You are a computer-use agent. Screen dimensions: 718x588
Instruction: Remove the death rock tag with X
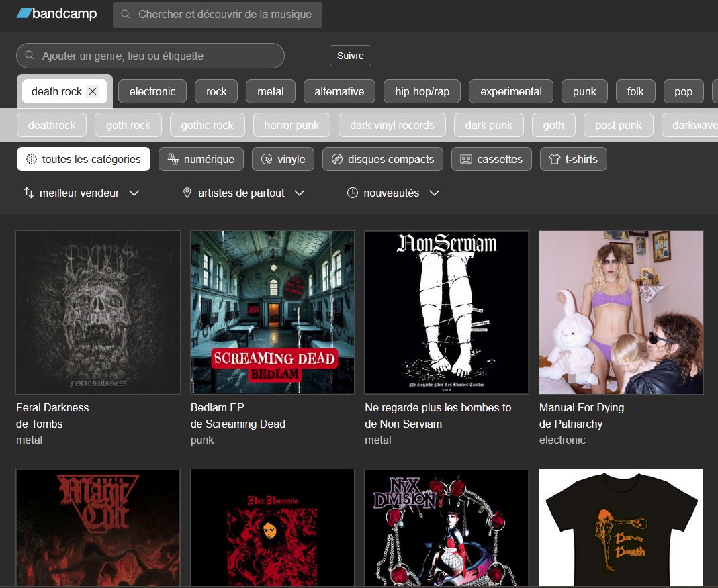coord(93,91)
